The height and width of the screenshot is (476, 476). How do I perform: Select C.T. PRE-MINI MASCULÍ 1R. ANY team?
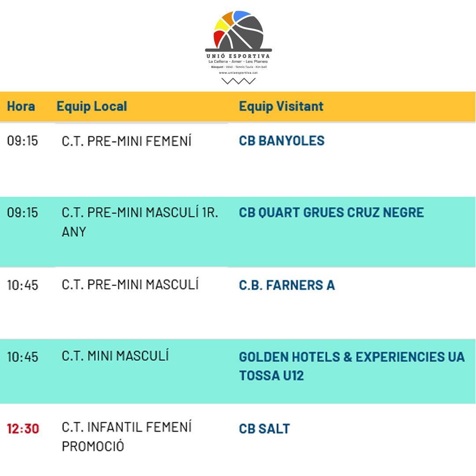tap(140, 222)
